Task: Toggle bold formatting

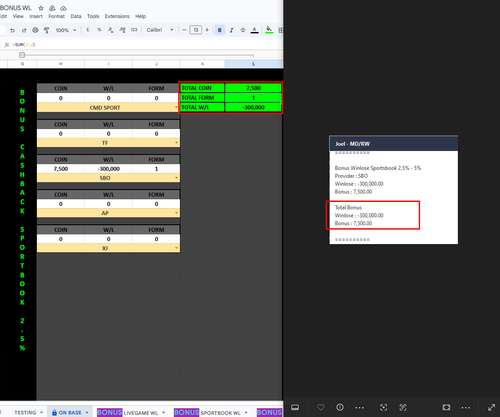Action: tap(220, 30)
